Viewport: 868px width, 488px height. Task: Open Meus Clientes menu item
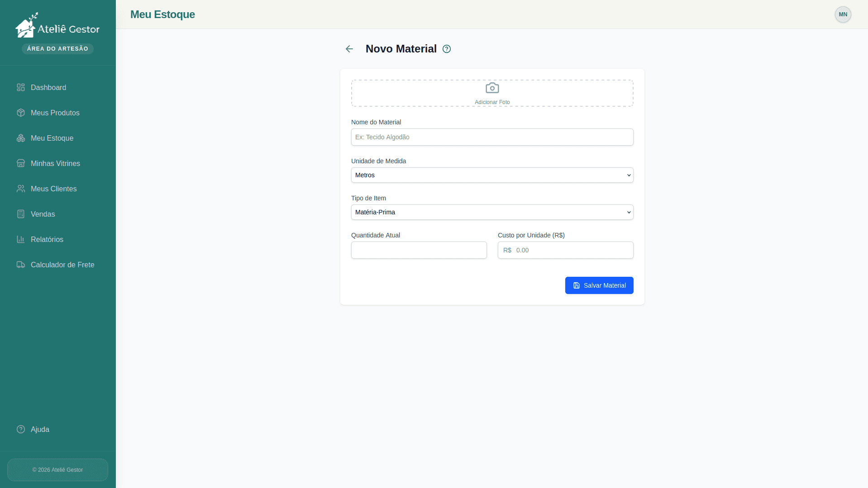[x=53, y=189]
